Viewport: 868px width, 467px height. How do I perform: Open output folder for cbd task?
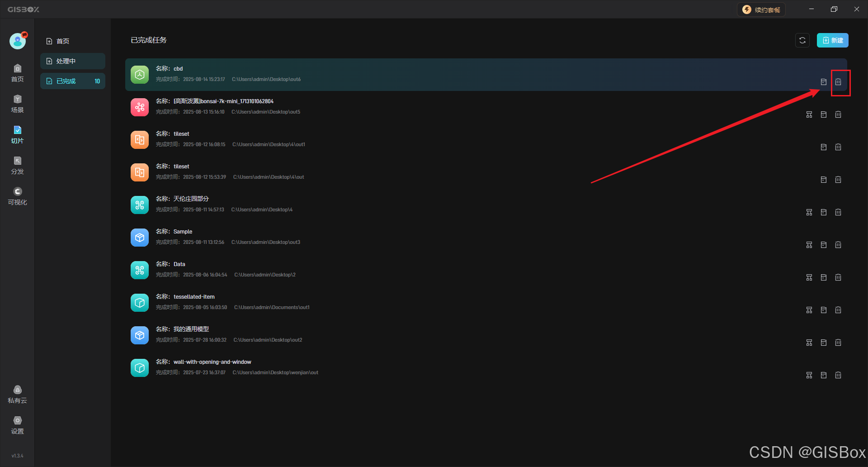[x=824, y=82]
